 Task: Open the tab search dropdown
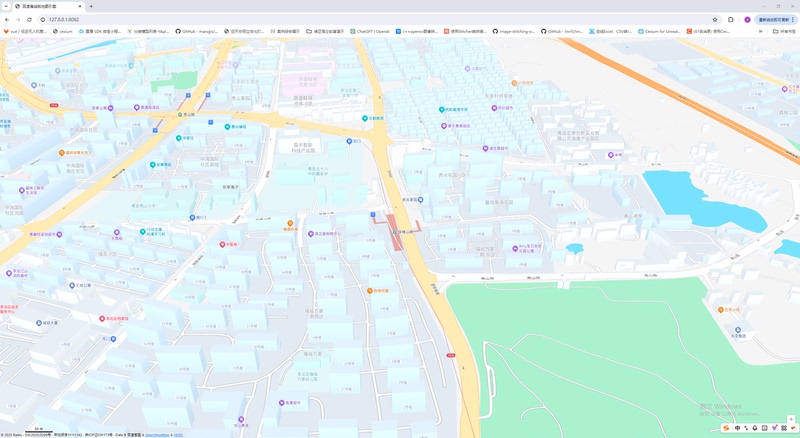(x=6, y=6)
